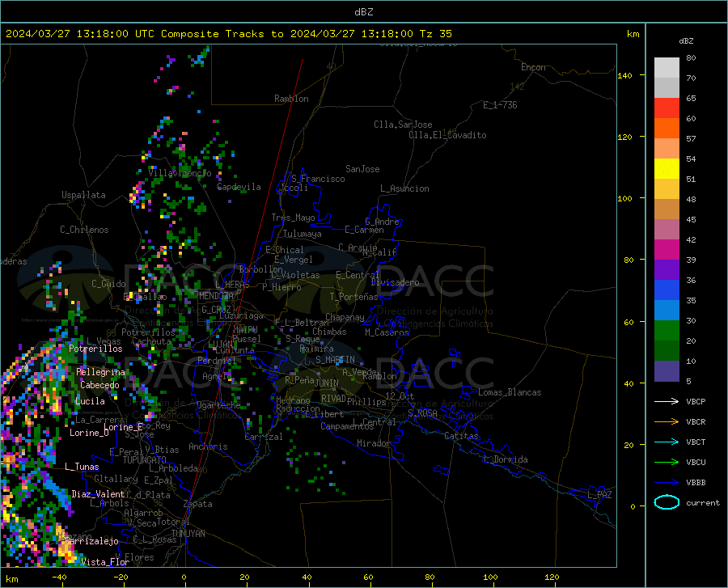
Task: Click the white VBCP arrow in legend
Action: click(667, 401)
